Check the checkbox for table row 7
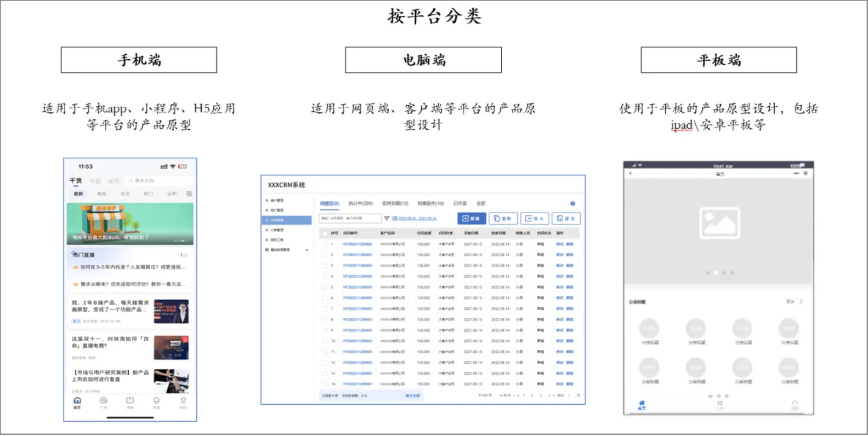This screenshot has width=868, height=436. click(x=325, y=309)
